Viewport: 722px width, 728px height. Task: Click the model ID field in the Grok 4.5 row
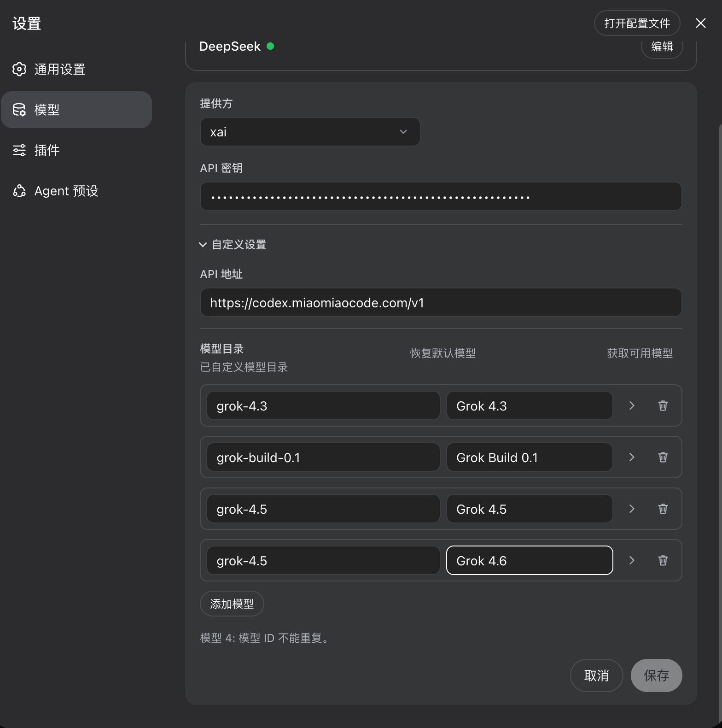(323, 509)
